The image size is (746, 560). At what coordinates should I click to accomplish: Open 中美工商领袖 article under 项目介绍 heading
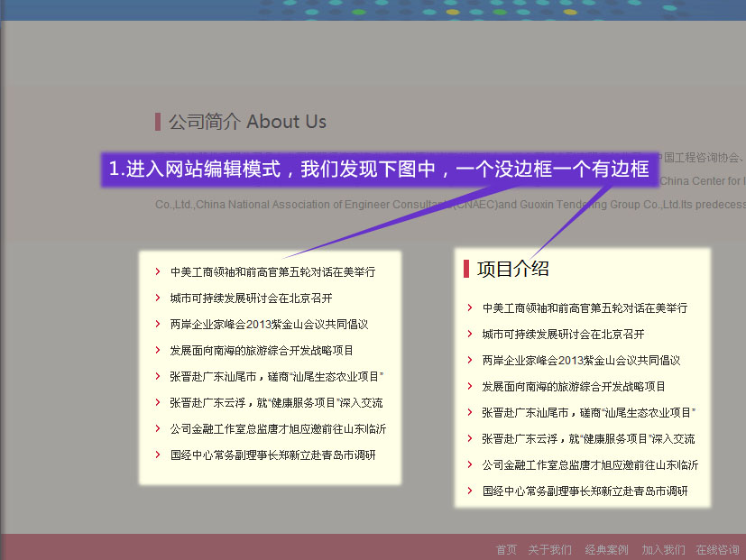click(585, 308)
